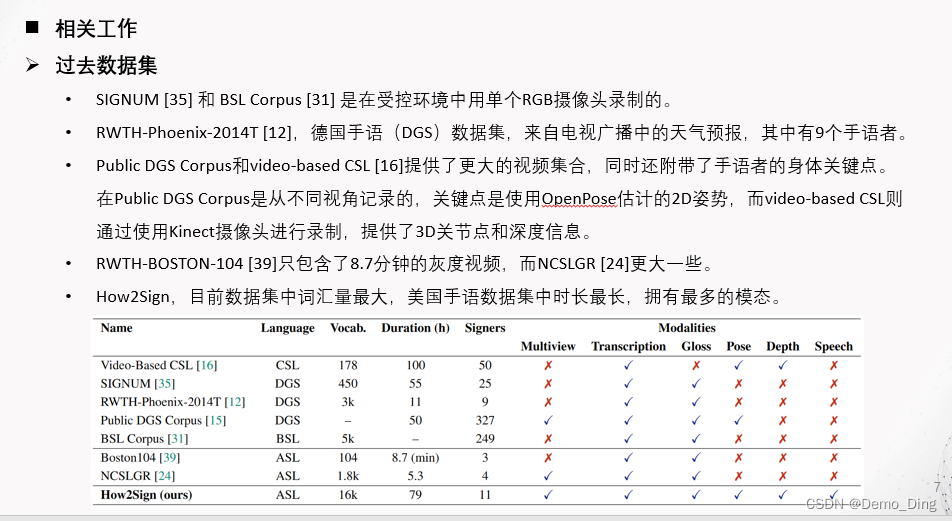952x521 pixels.
Task: Open citation [16] in the Video-Based CSL table row
Action: click(x=206, y=365)
